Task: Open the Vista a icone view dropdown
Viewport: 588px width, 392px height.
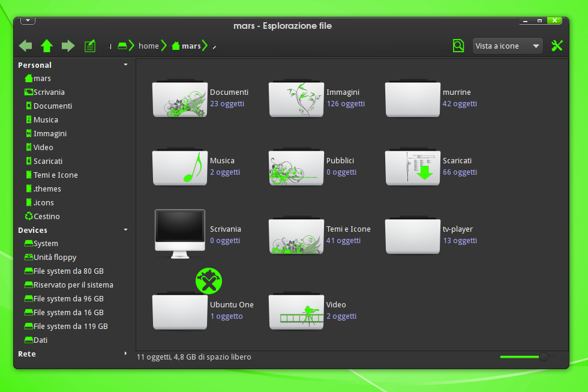Action: (508, 46)
